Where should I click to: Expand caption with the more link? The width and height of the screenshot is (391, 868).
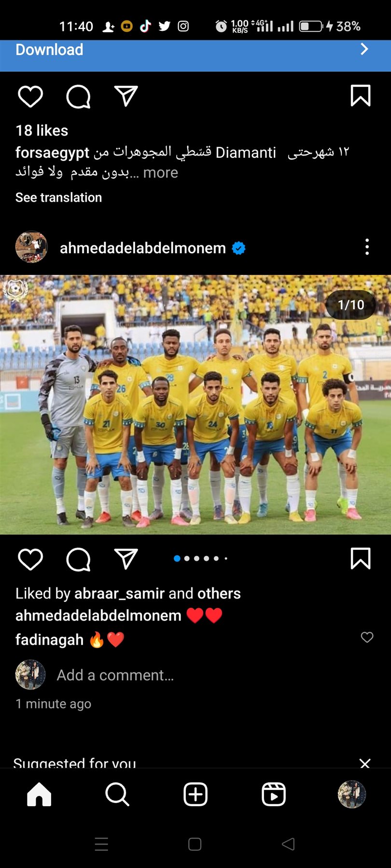[x=160, y=173]
